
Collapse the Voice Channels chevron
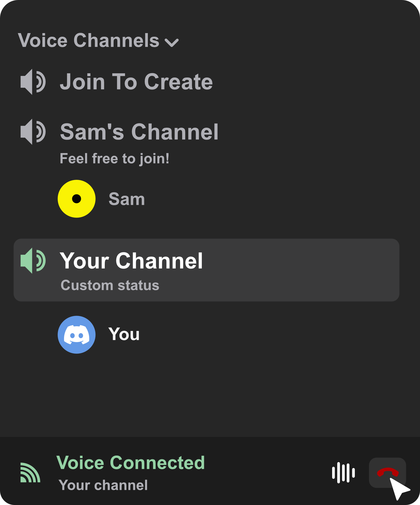tap(171, 43)
